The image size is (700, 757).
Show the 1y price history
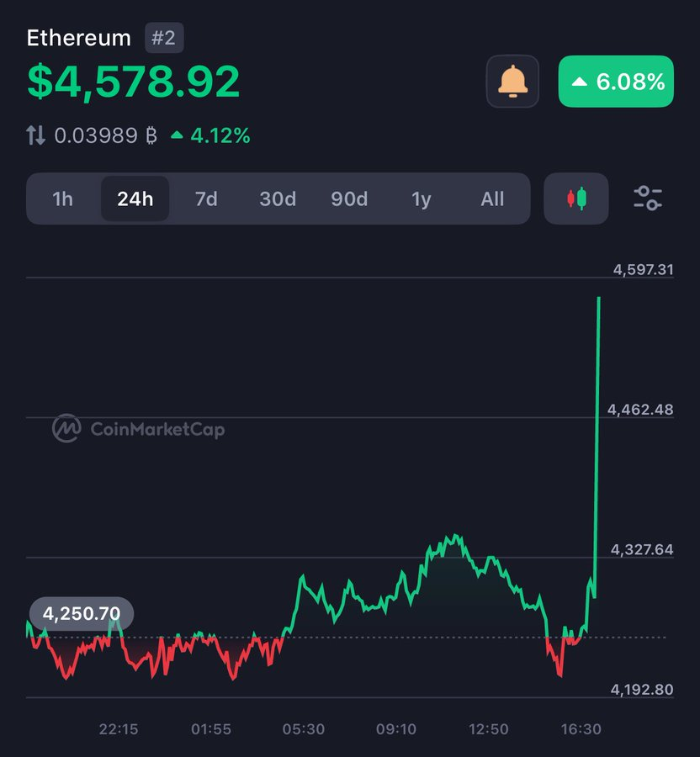(x=421, y=199)
